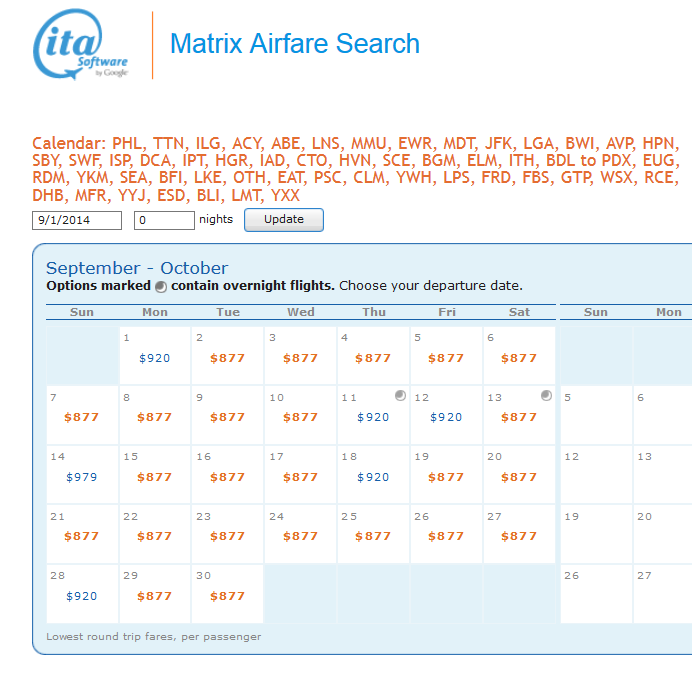The height and width of the screenshot is (688, 692).
Task: Select September 12 fare $920
Action: coord(446,417)
